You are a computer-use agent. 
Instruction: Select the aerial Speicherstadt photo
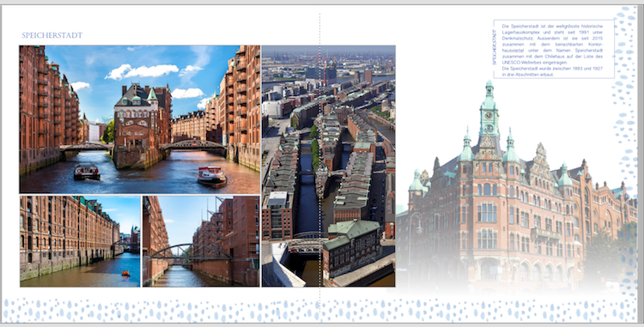(329, 167)
